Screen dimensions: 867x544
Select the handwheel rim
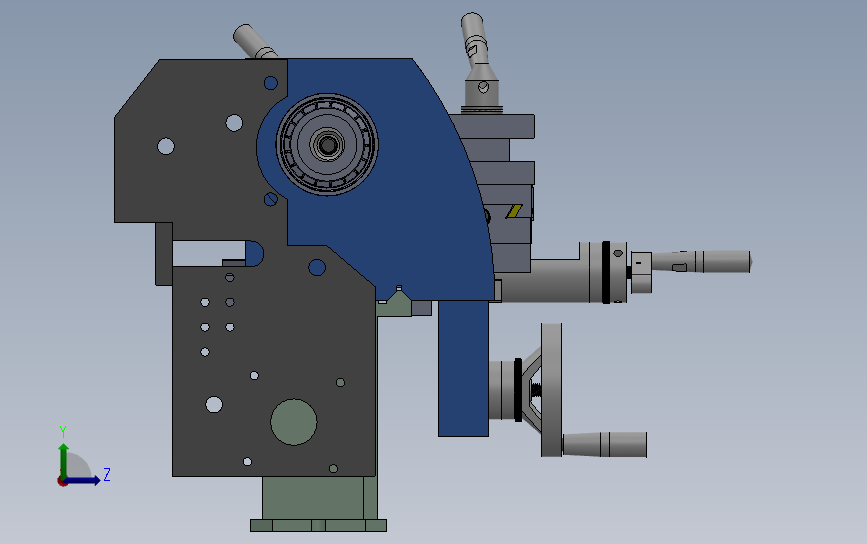pyautogui.click(x=551, y=390)
